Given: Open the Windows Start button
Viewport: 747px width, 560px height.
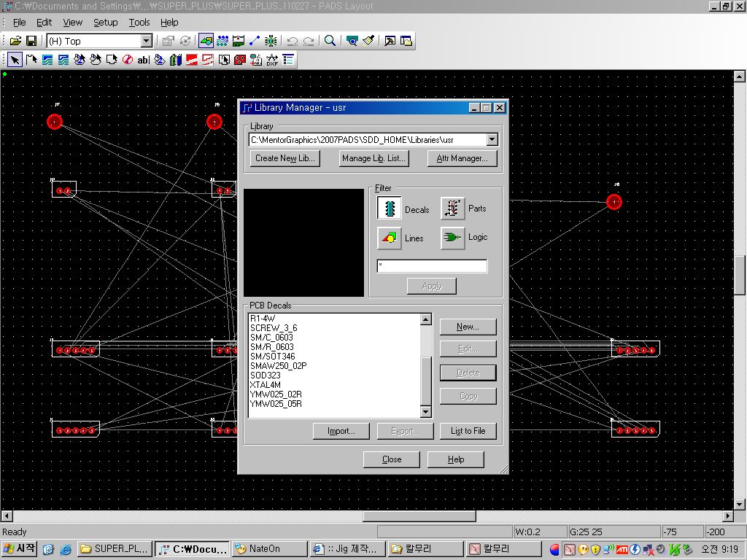Looking at the screenshot, I should [x=19, y=549].
